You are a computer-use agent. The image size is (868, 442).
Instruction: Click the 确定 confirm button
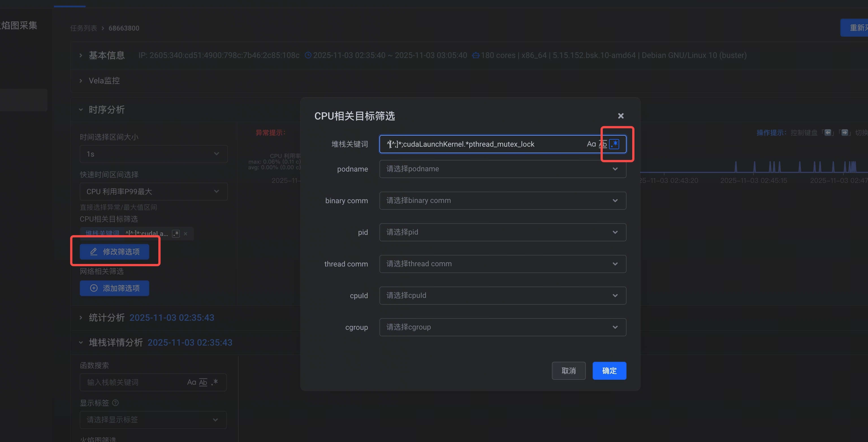tap(609, 370)
